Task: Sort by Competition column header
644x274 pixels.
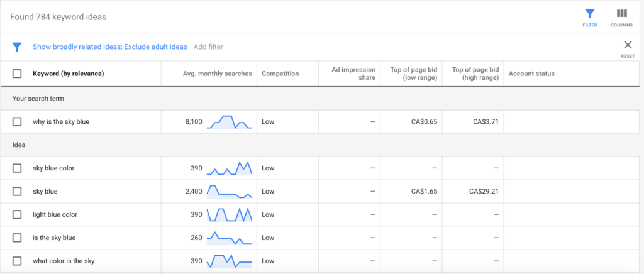Action: [280, 74]
